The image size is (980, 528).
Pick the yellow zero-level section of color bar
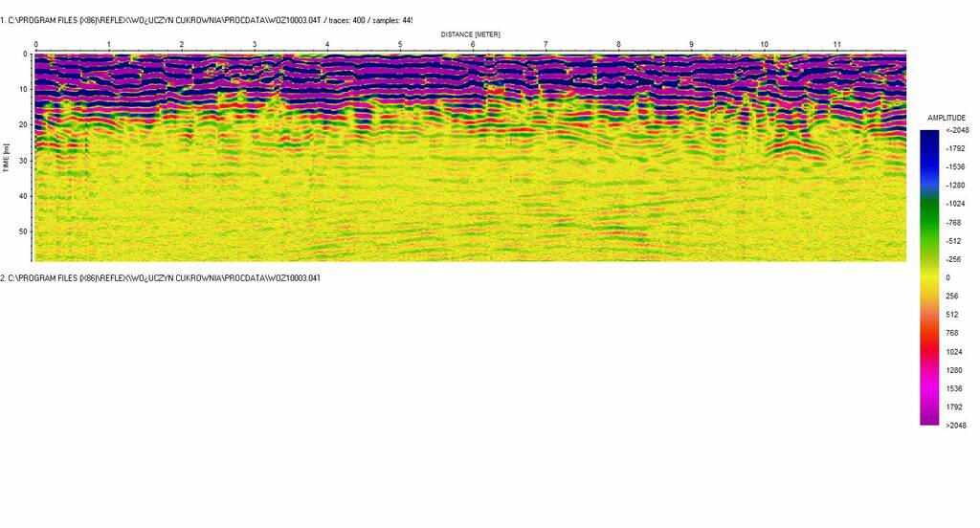(x=929, y=277)
